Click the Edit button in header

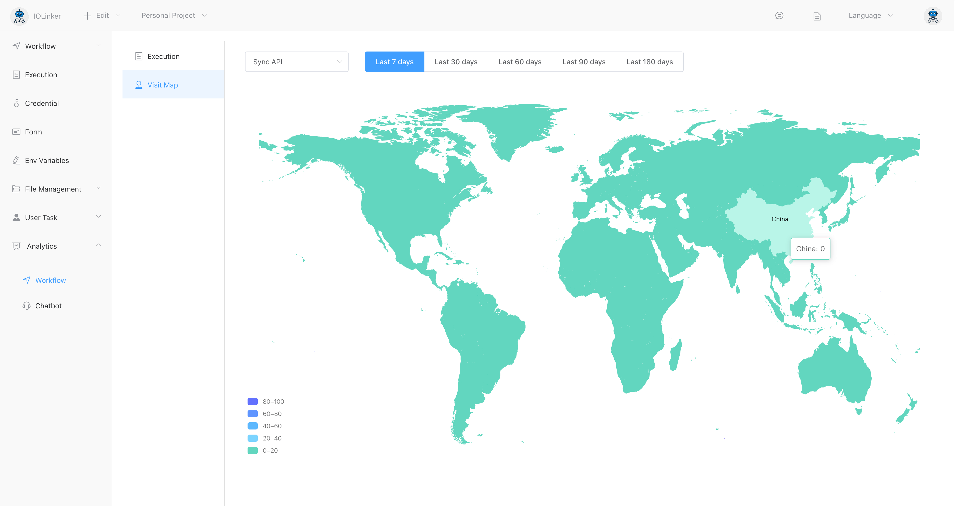[x=102, y=16]
